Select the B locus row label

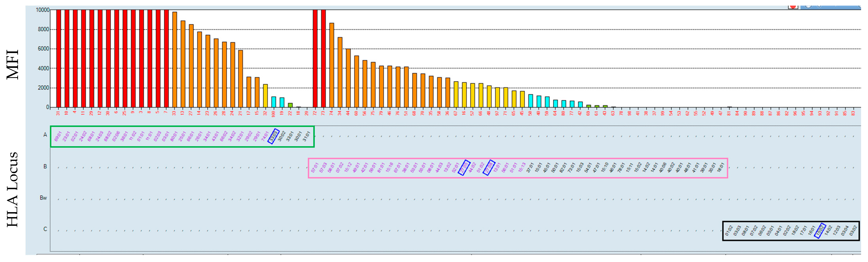tap(45, 166)
